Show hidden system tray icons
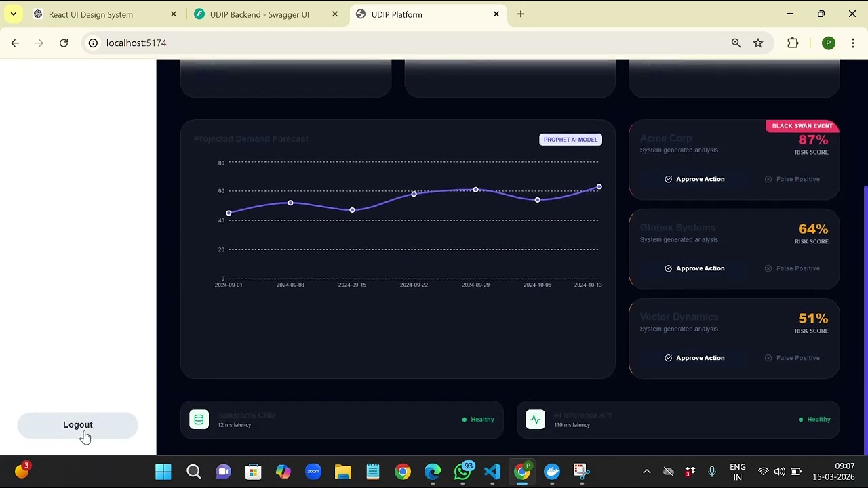Viewport: 868px width, 488px height. 647,472
